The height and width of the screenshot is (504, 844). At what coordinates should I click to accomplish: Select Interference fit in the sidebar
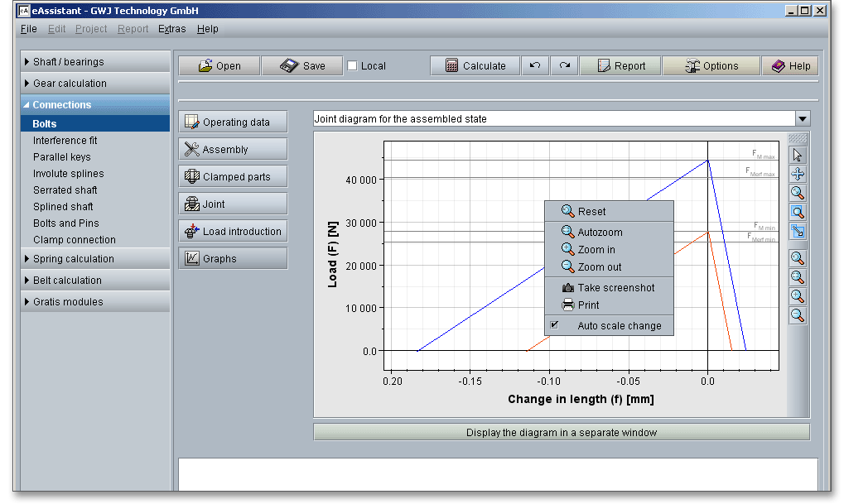point(65,141)
